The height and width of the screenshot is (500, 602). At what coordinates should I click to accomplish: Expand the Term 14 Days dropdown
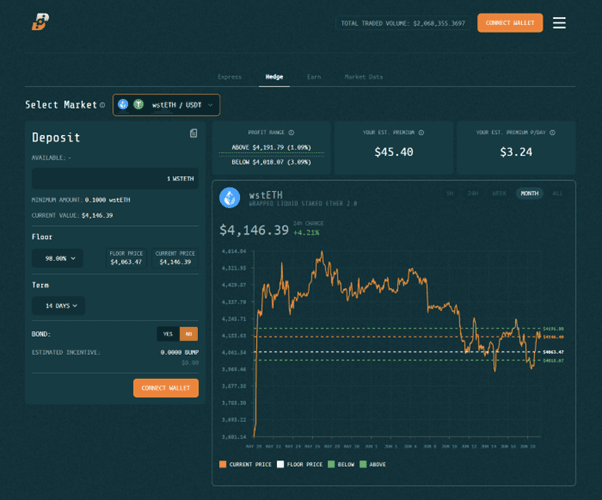[x=58, y=306]
